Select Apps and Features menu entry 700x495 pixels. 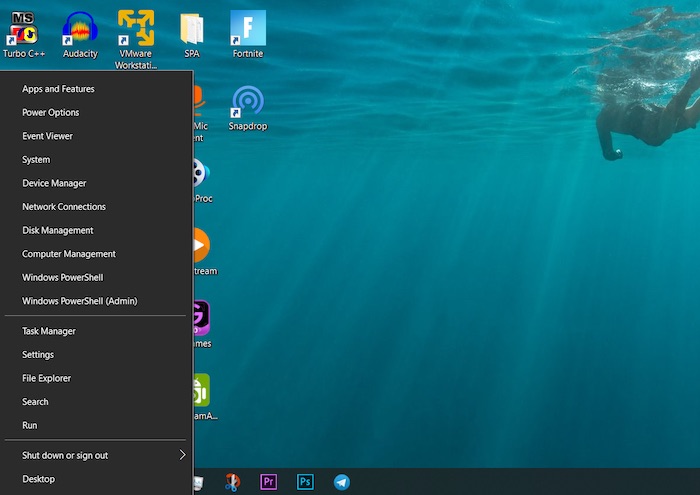[58, 89]
